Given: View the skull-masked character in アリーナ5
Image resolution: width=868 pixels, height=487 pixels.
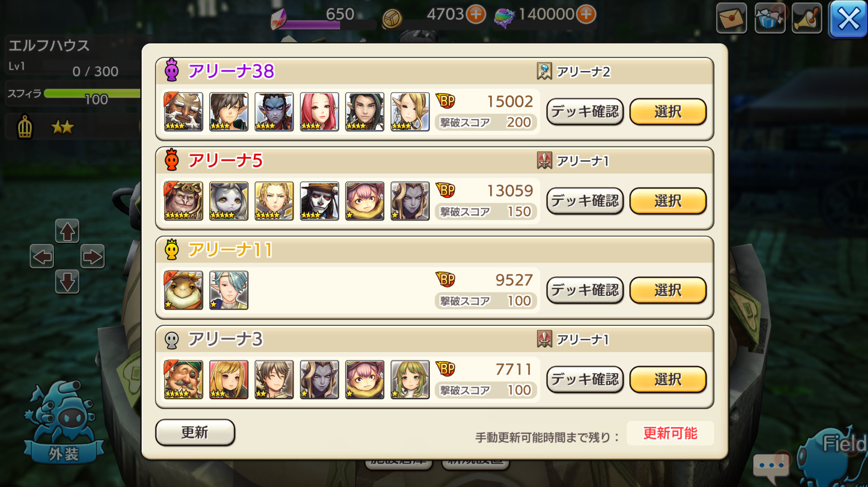Looking at the screenshot, I should tap(319, 201).
